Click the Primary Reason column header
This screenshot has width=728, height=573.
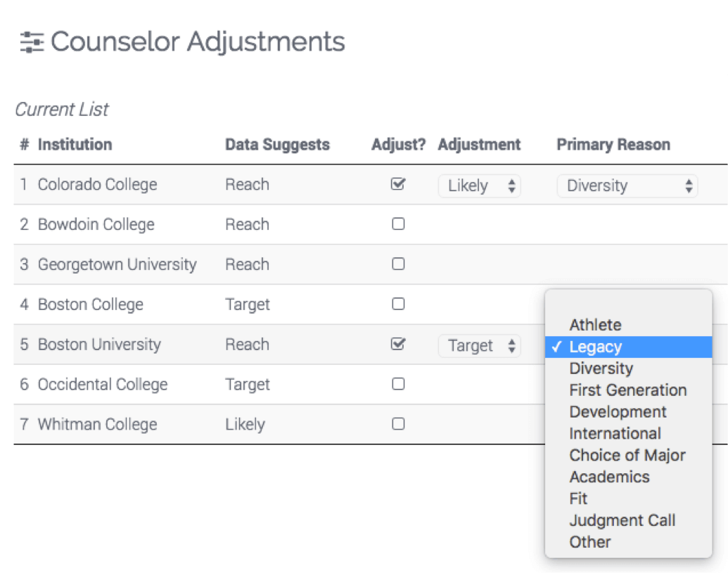click(613, 144)
